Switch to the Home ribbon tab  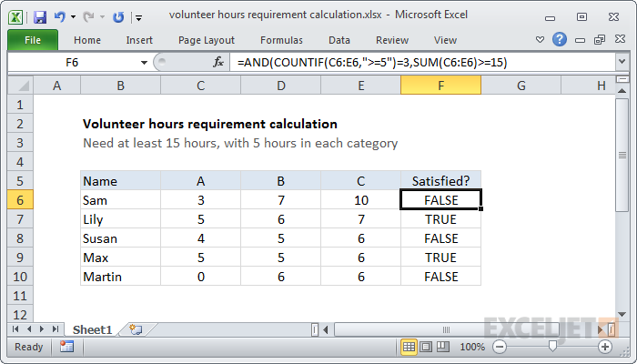[87, 40]
